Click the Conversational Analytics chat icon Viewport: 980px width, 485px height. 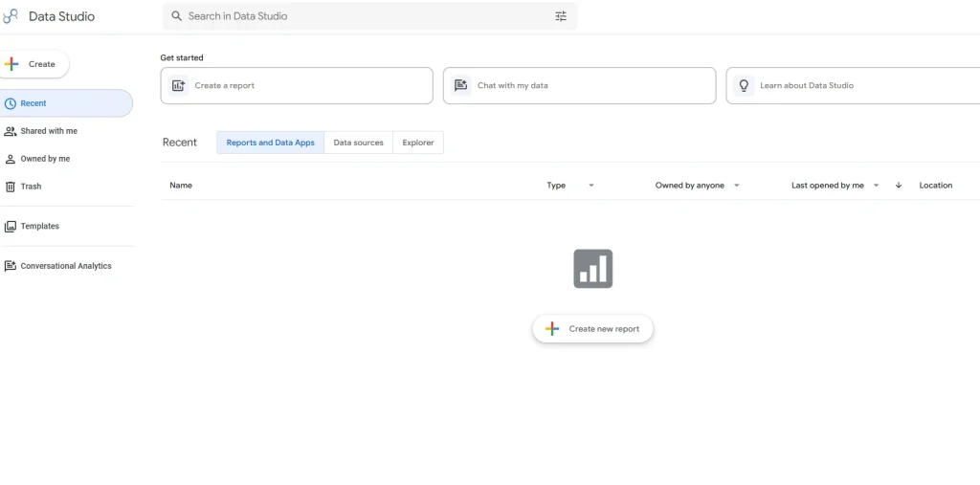tap(10, 266)
